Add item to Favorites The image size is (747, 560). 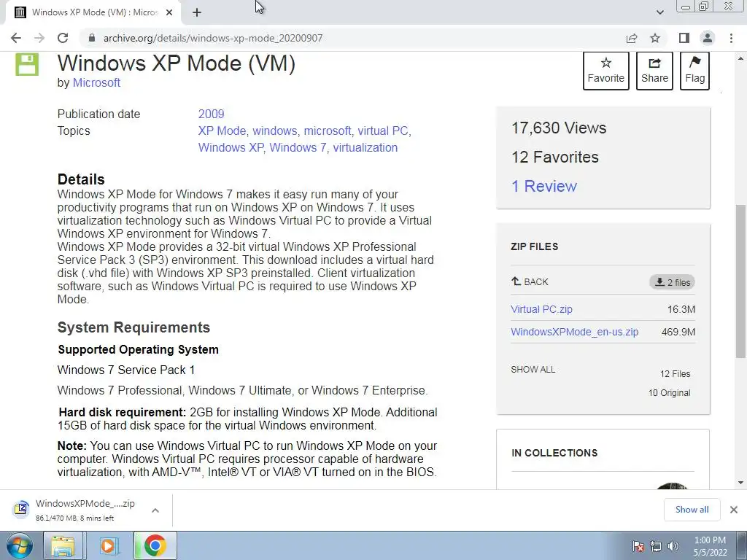[605, 71]
